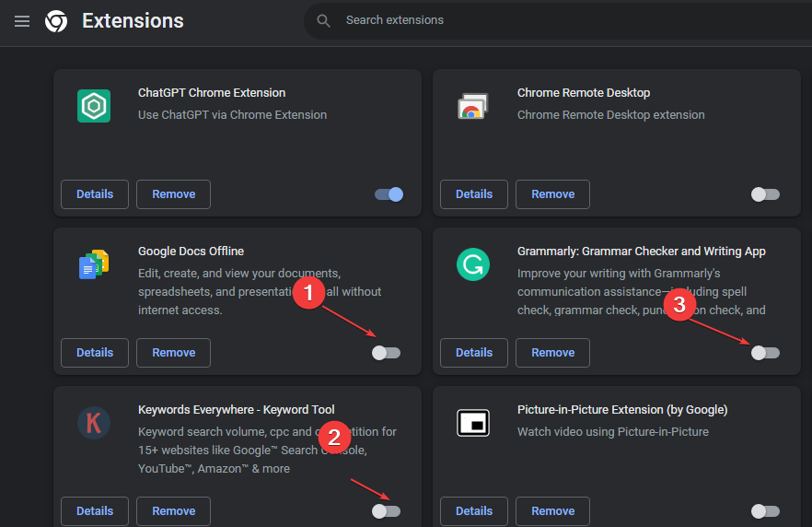Click the Chrome logo icon
Viewport: 812px width, 527px height.
point(56,20)
